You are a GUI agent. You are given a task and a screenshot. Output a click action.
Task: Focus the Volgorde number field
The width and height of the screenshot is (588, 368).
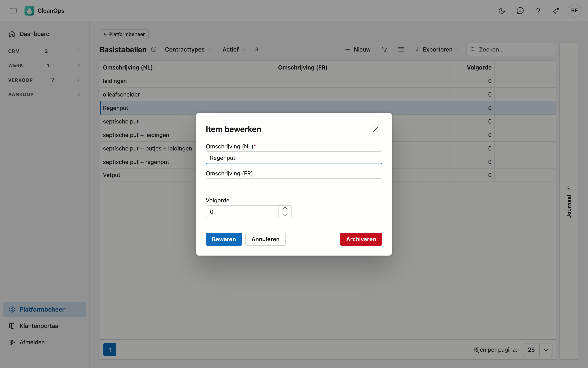(x=242, y=212)
